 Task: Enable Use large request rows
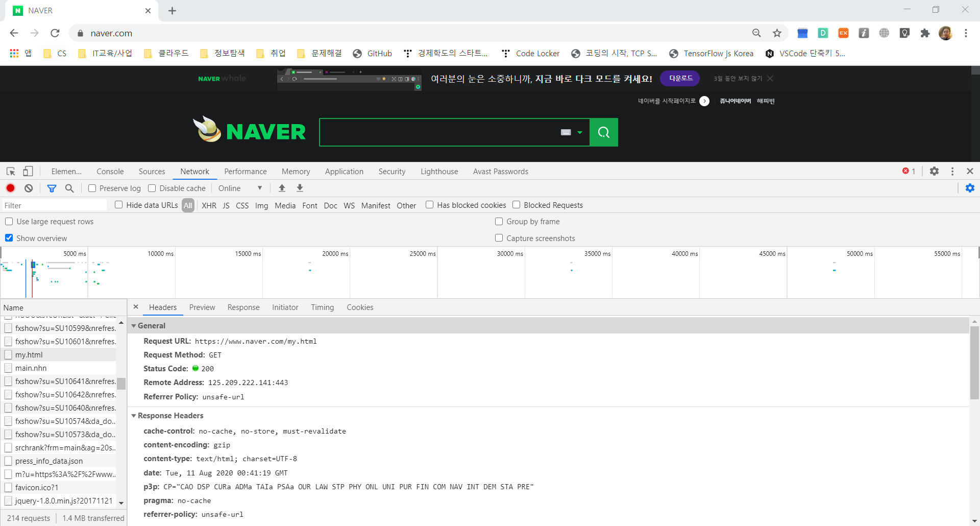click(9, 222)
